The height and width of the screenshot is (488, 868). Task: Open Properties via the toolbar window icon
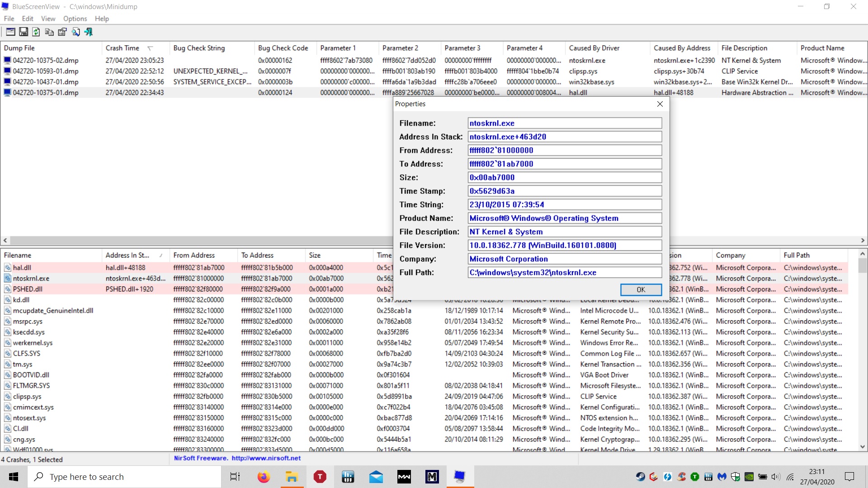[x=10, y=32]
